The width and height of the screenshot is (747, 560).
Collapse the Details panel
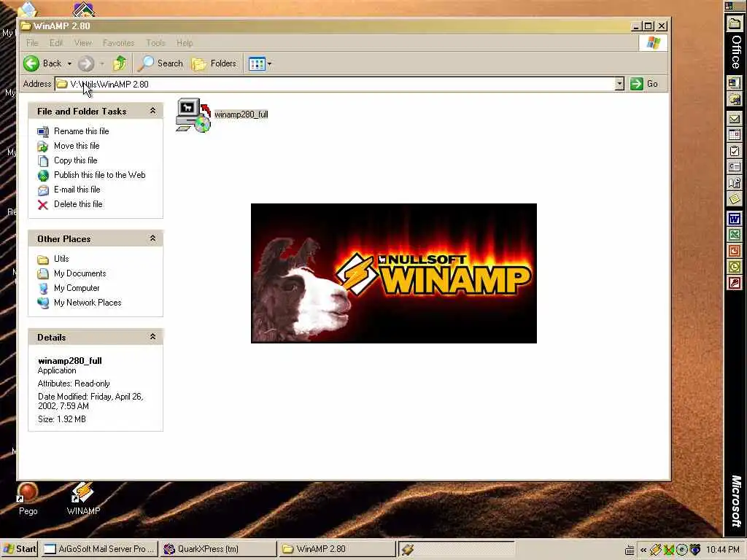153,337
